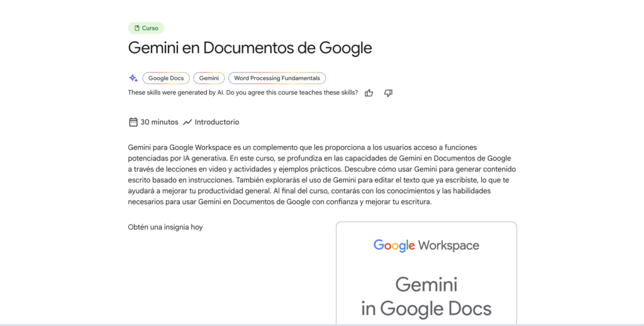This screenshot has height=326, width=644.
Task: Select the Gemini skill tag
Action: click(209, 78)
